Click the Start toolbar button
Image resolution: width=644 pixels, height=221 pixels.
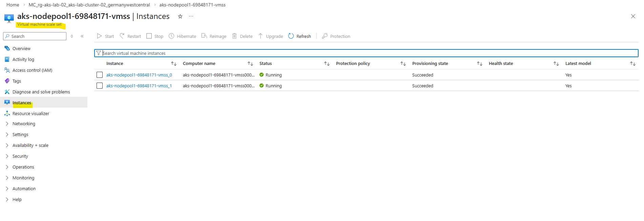pos(105,36)
